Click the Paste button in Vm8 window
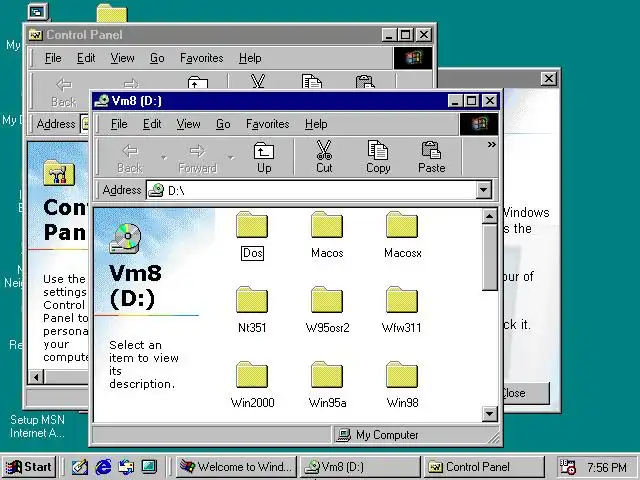640x480 pixels. tap(431, 157)
